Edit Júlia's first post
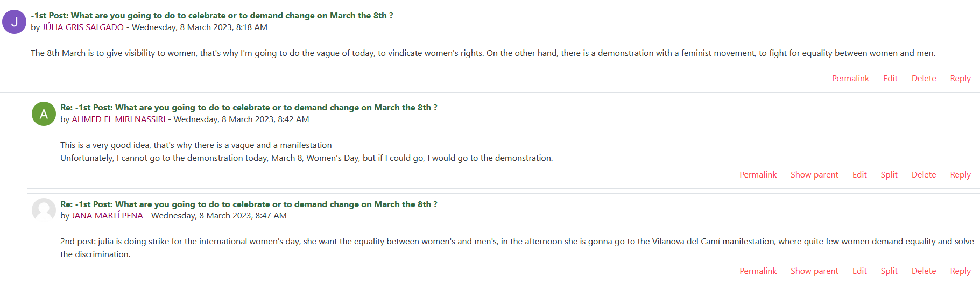The width and height of the screenshot is (980, 283). [890, 79]
